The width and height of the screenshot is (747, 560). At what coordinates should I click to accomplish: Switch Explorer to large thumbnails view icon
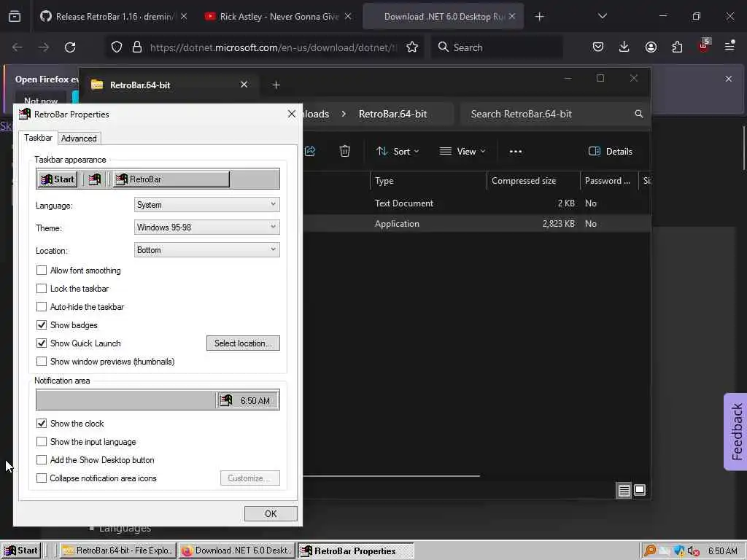coord(640,490)
